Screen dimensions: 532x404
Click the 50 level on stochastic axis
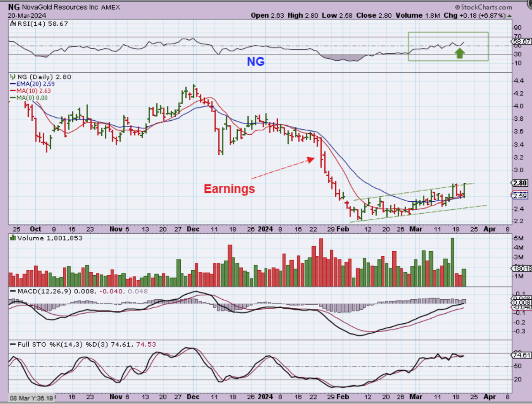click(x=517, y=366)
